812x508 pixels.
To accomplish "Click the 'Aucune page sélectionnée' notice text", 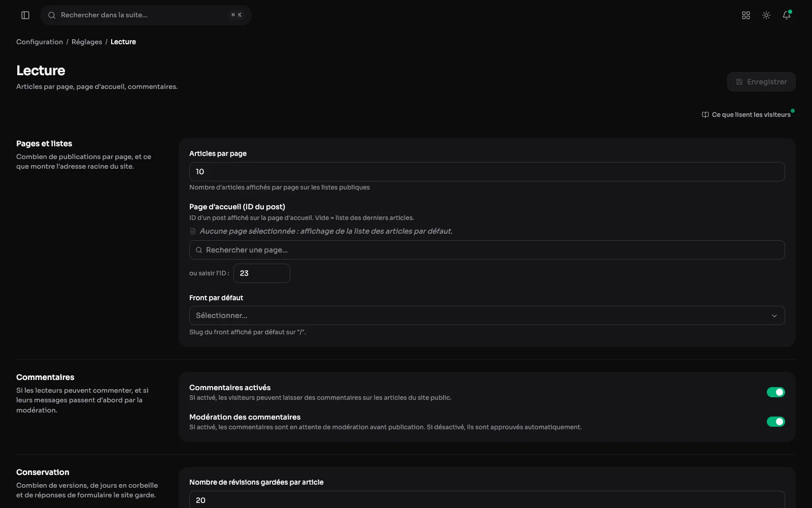I will tap(326, 231).
